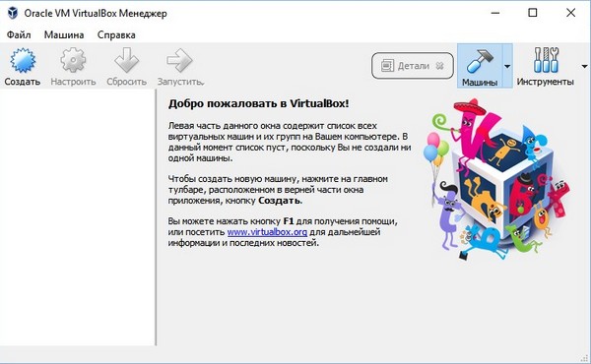Click the empty virtual machine list pane
The width and height of the screenshot is (591, 364).
[x=77, y=217]
